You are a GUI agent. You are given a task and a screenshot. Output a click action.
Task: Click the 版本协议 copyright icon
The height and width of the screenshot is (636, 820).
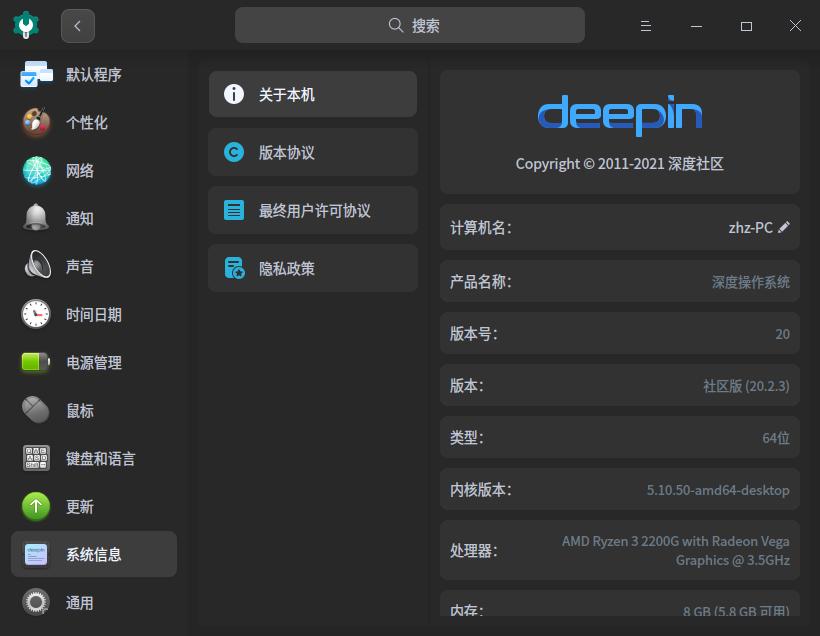coord(234,152)
